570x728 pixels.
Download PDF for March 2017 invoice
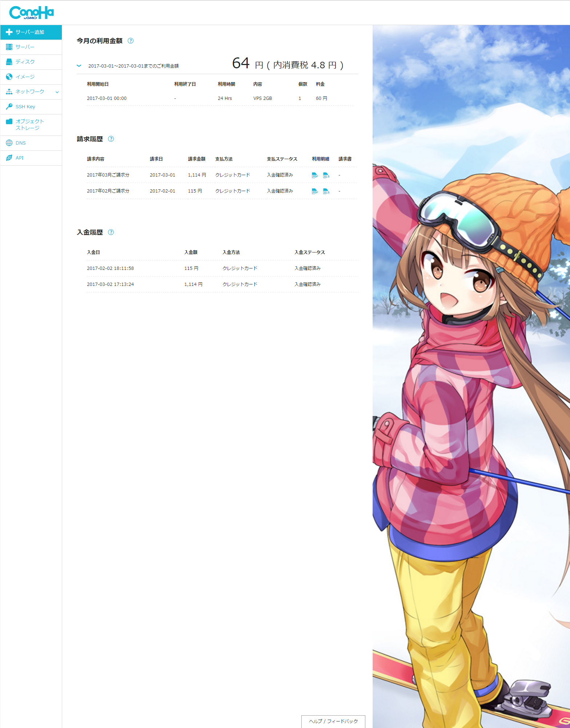click(x=315, y=175)
